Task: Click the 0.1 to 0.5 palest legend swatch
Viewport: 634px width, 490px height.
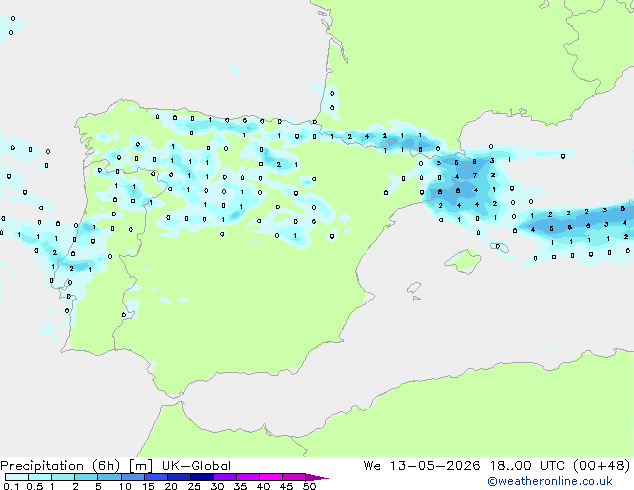Action: (17, 477)
